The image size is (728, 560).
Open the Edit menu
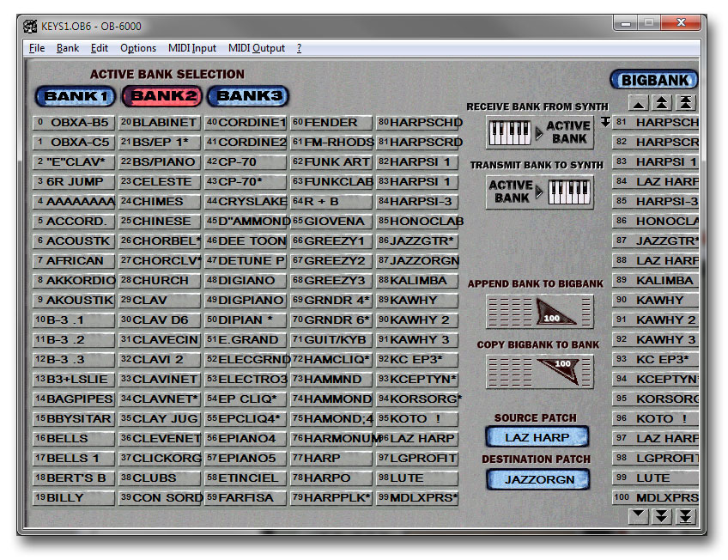point(100,48)
